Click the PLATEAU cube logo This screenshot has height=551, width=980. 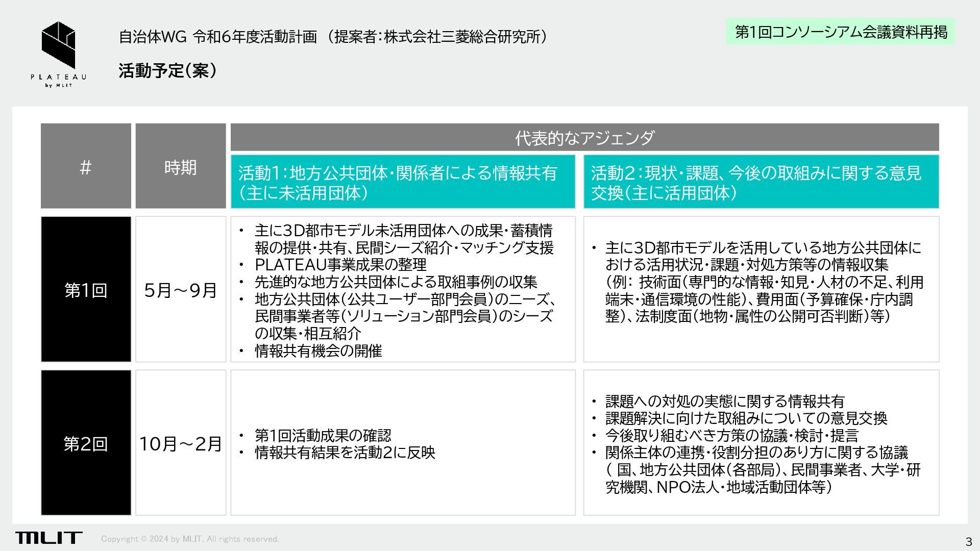pyautogui.click(x=58, y=45)
